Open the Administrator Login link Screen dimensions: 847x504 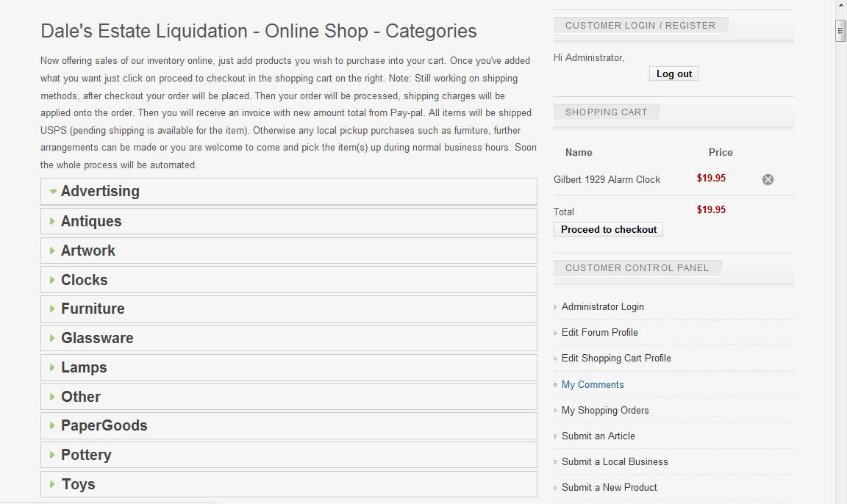click(602, 306)
